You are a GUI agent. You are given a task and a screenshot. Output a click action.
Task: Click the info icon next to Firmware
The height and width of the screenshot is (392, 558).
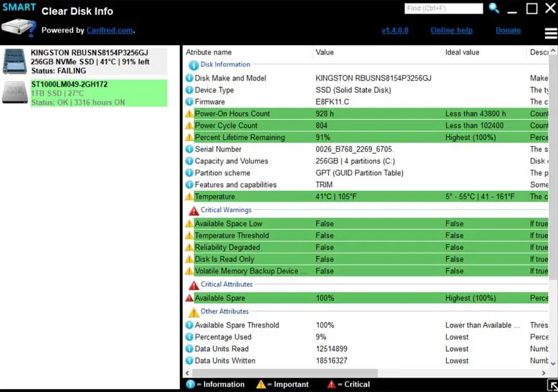click(x=189, y=102)
